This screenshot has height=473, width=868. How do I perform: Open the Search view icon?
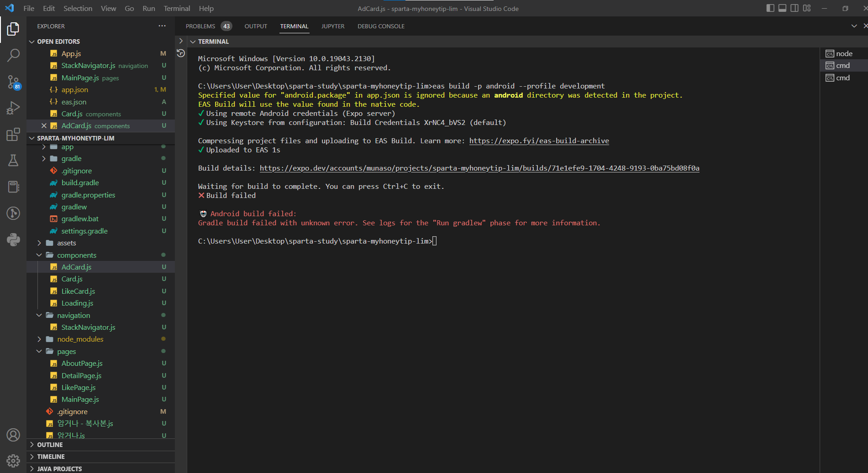(13, 56)
